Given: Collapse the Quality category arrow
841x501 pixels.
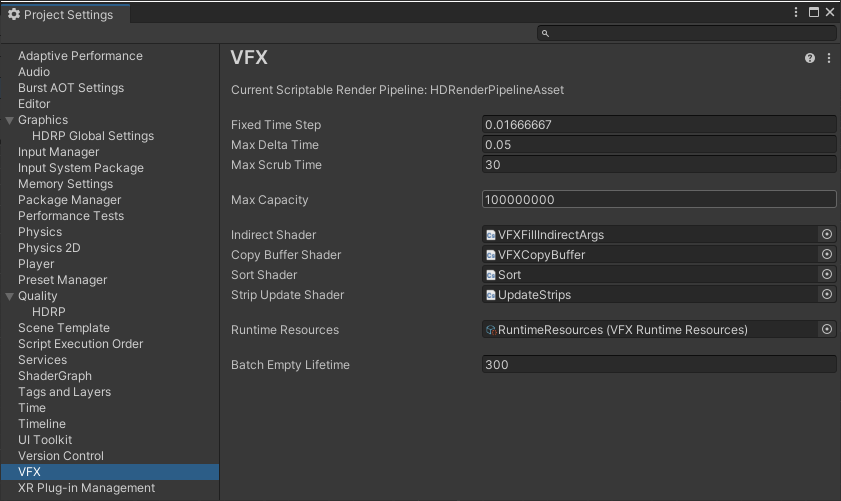Looking at the screenshot, I should click(x=10, y=297).
